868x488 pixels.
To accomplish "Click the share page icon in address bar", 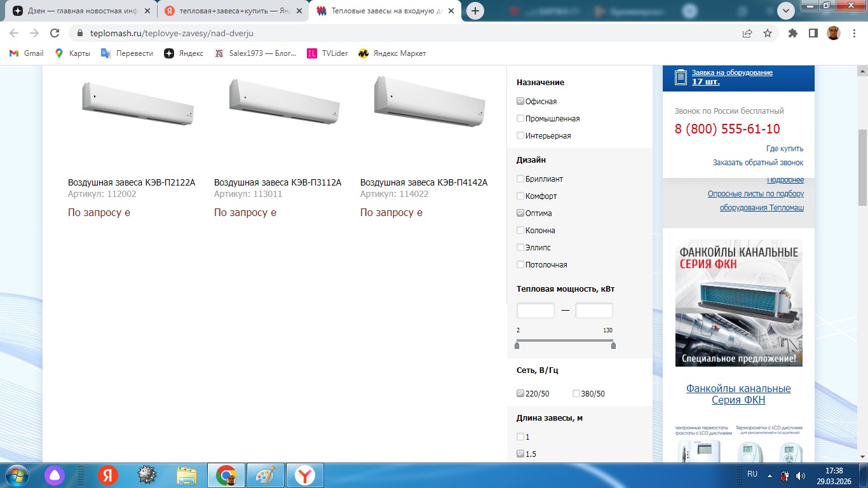I will pos(747,33).
